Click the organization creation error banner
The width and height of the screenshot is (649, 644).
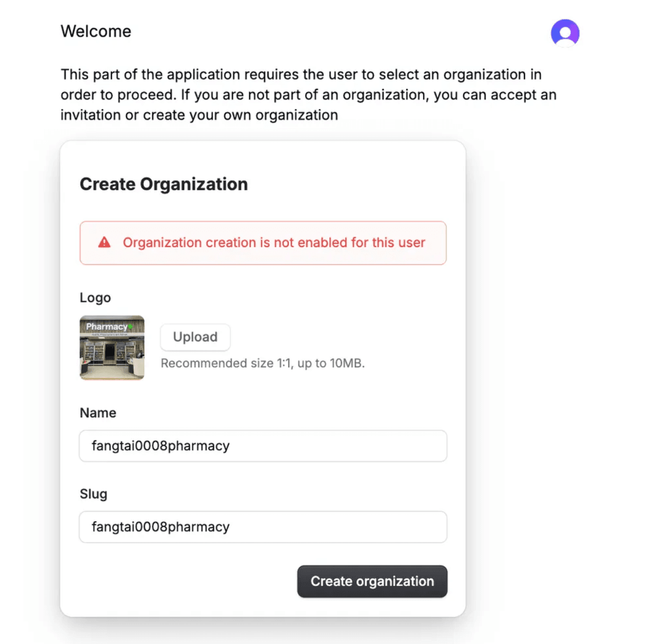tap(263, 243)
